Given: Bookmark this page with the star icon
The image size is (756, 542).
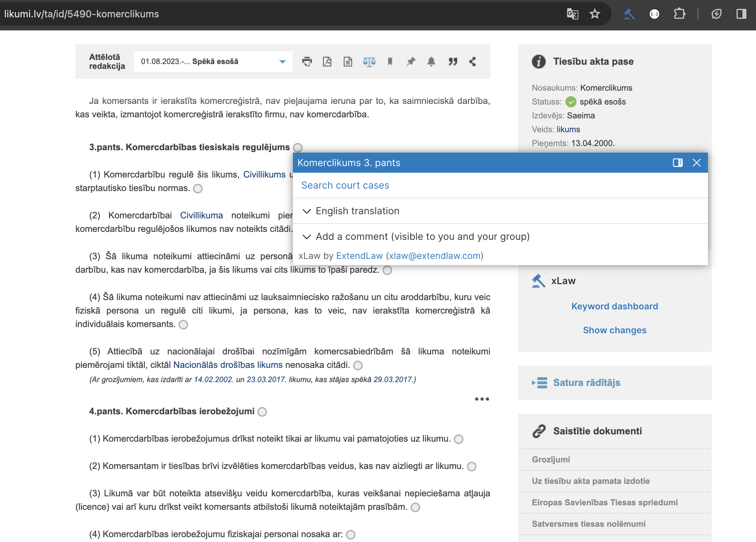Looking at the screenshot, I should point(595,14).
